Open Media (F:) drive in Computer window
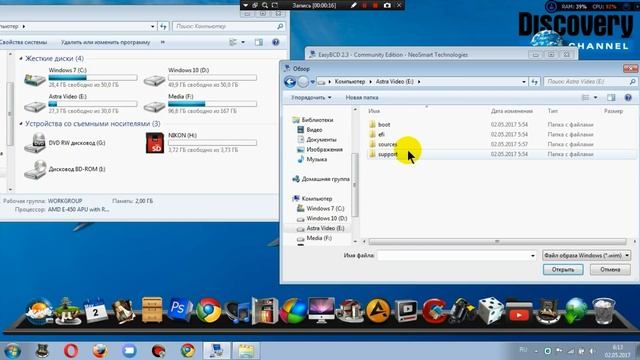This screenshot has height=360, width=640. (200, 104)
